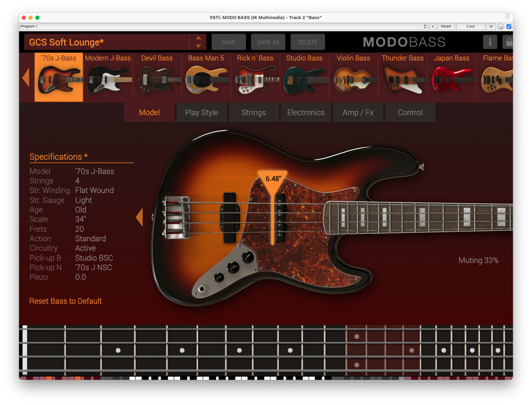532x405 pixels.
Task: Switch to the Model tab
Action: click(x=149, y=112)
